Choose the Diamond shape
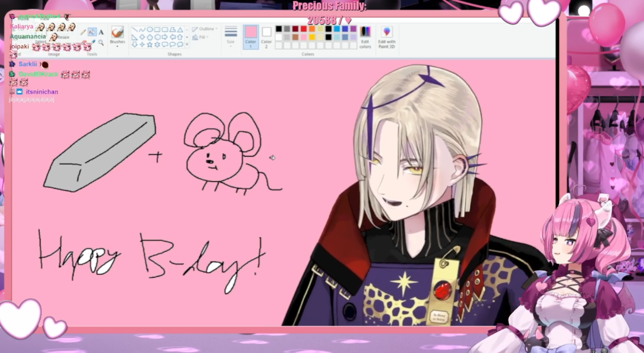Viewport: 644px width, 353px height. point(142,37)
